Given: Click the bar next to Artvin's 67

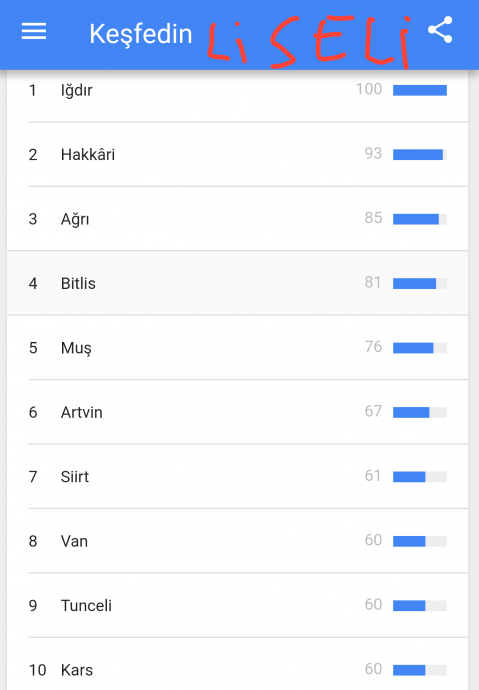Looking at the screenshot, I should [420, 412].
